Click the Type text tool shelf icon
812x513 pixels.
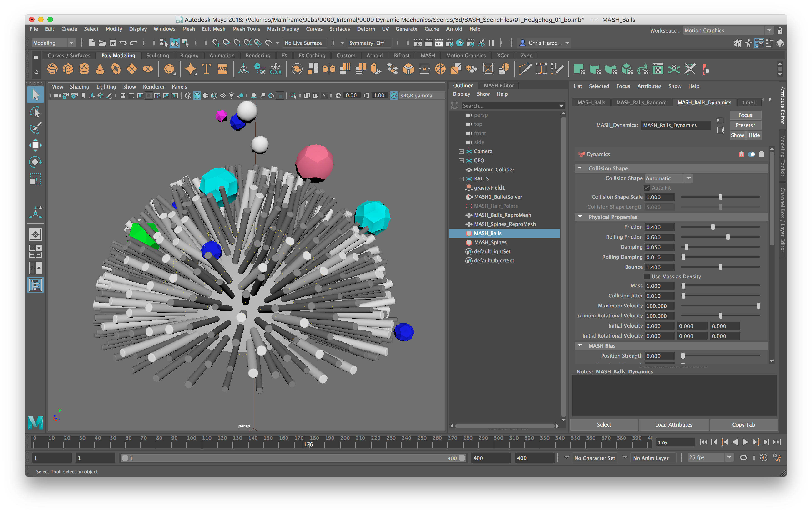tap(206, 69)
